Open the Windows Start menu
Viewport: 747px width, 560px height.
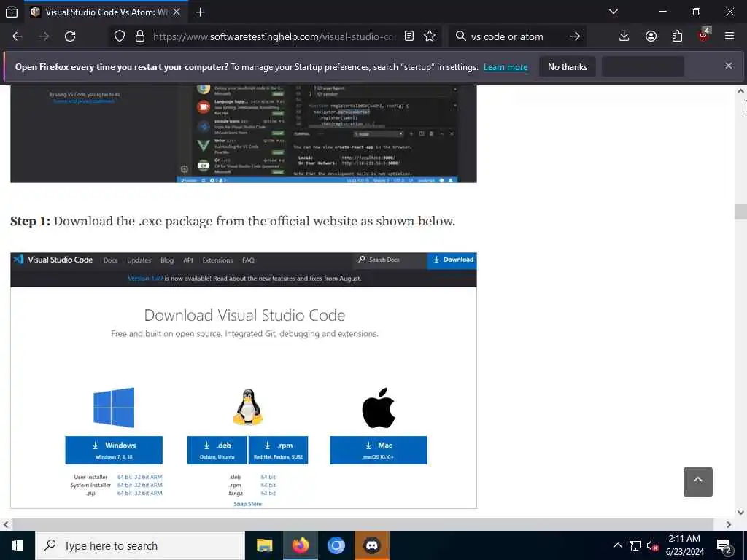tap(18, 545)
